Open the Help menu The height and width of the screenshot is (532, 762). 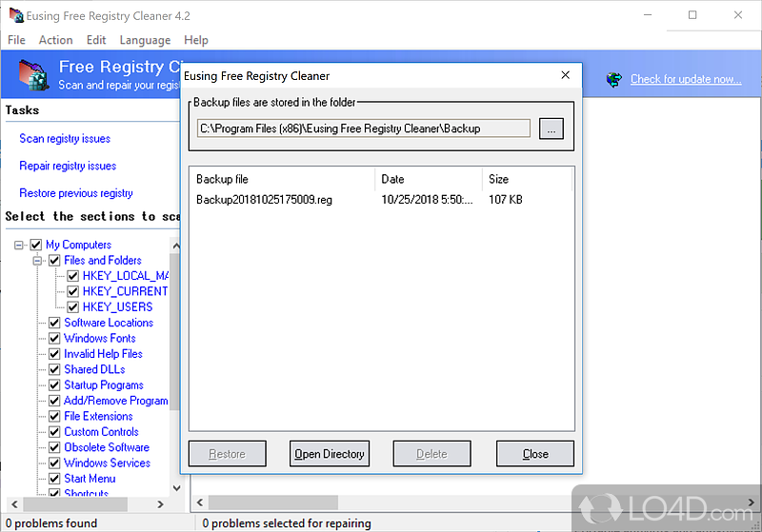pos(196,40)
